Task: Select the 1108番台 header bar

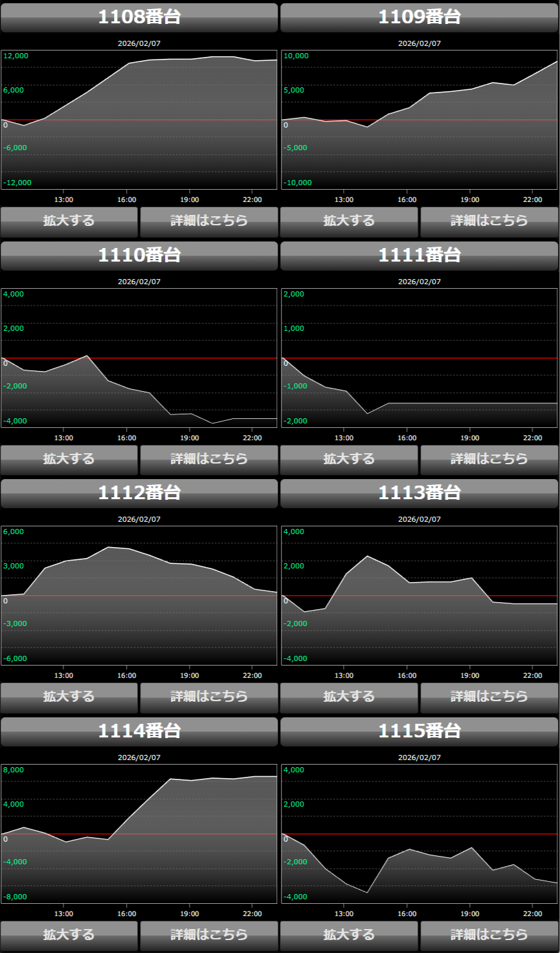Action: tap(139, 17)
